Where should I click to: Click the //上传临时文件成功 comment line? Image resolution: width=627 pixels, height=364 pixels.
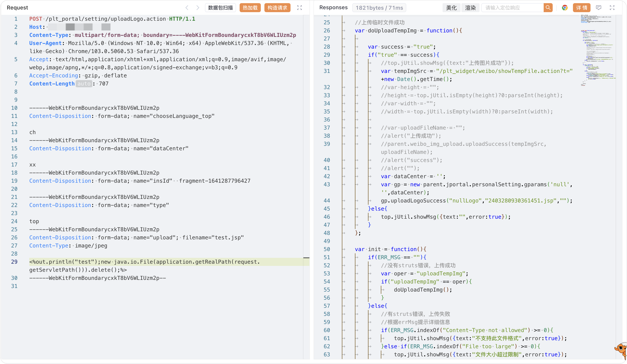click(x=380, y=23)
